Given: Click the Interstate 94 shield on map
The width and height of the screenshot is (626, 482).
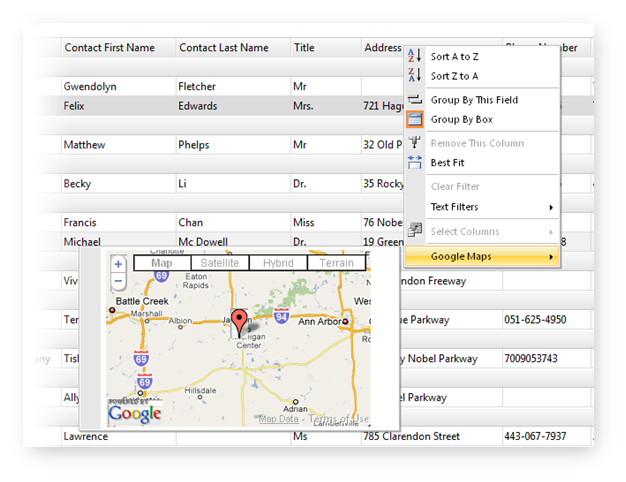Looking at the screenshot, I should (281, 317).
